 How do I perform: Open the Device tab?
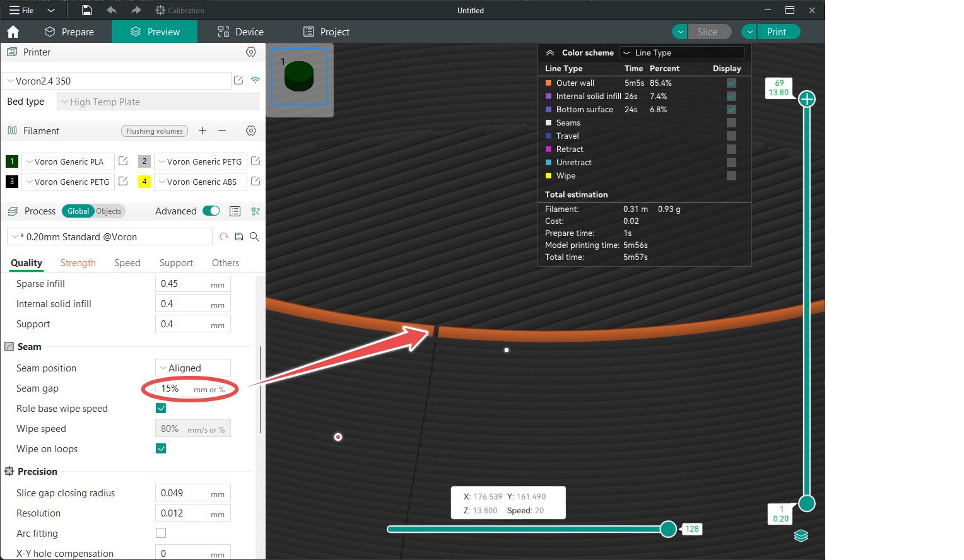click(240, 32)
